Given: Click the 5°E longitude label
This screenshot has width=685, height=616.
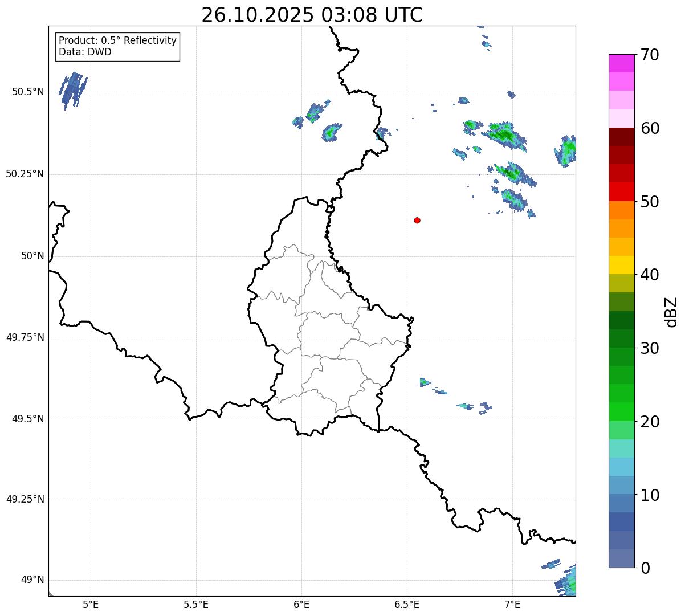Looking at the screenshot, I should pos(91,604).
